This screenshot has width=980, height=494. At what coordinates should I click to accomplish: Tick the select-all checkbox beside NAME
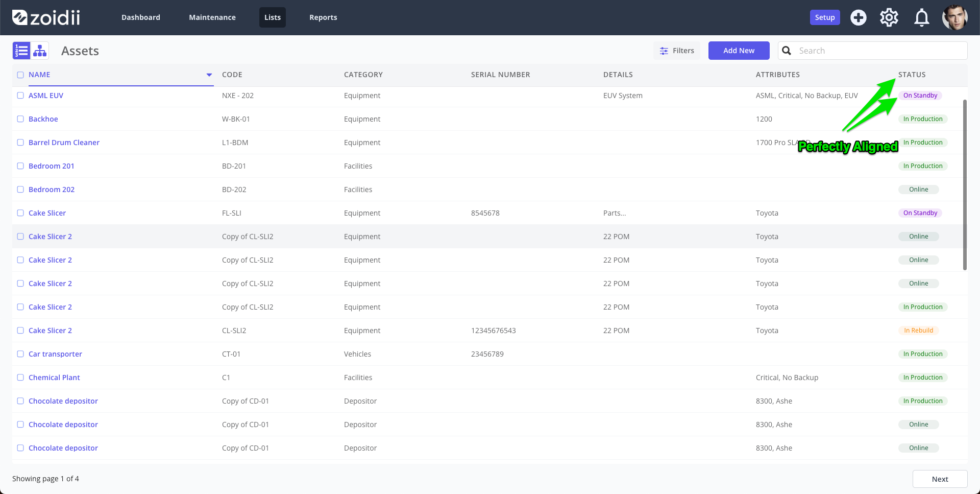coord(20,75)
